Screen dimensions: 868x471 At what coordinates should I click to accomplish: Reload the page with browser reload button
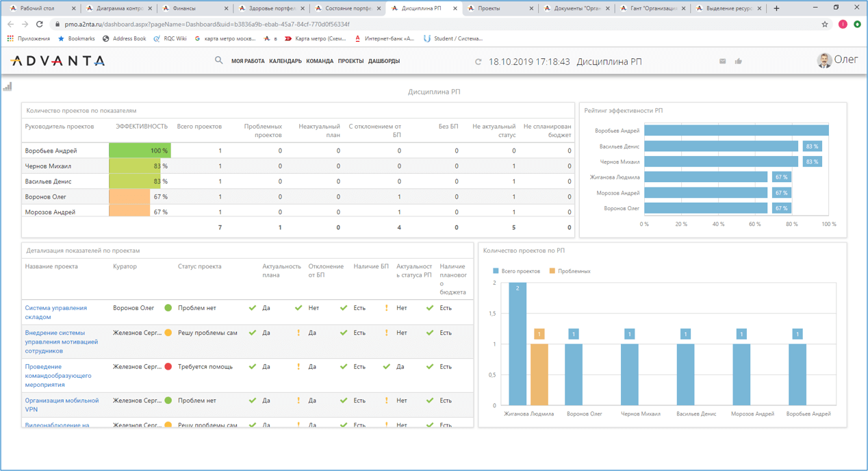click(40, 24)
